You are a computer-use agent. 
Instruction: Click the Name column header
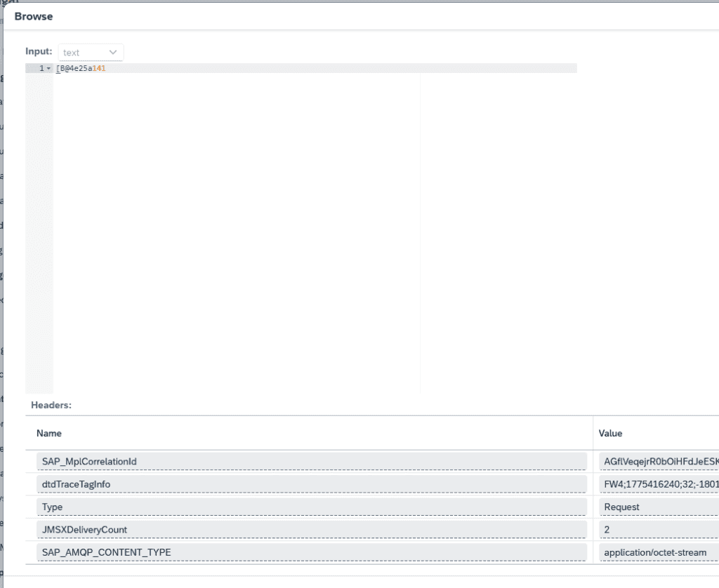49,433
